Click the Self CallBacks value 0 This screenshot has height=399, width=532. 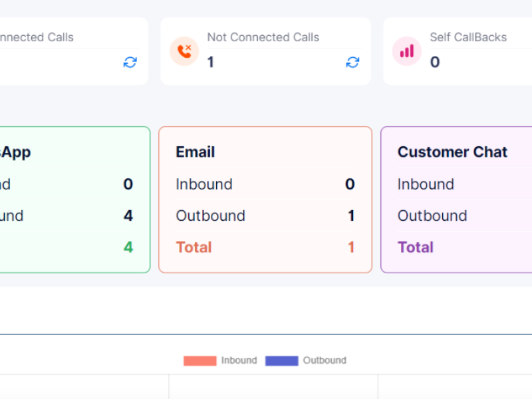pos(435,62)
